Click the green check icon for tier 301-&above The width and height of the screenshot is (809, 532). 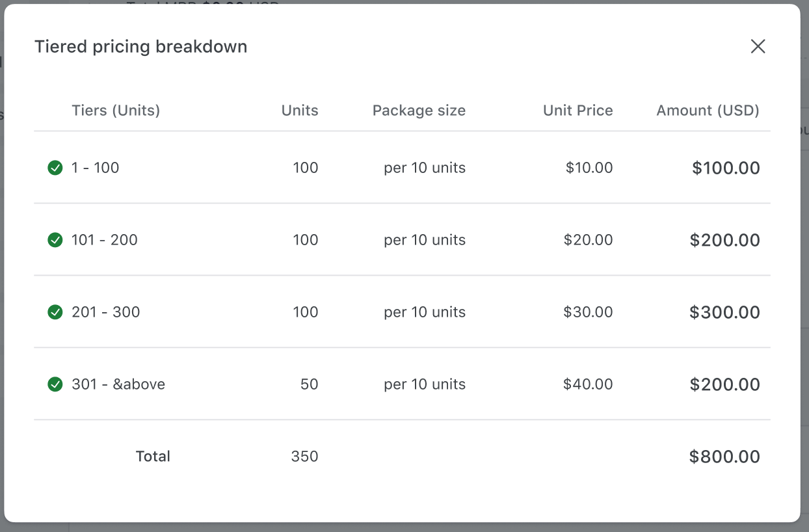(55, 384)
